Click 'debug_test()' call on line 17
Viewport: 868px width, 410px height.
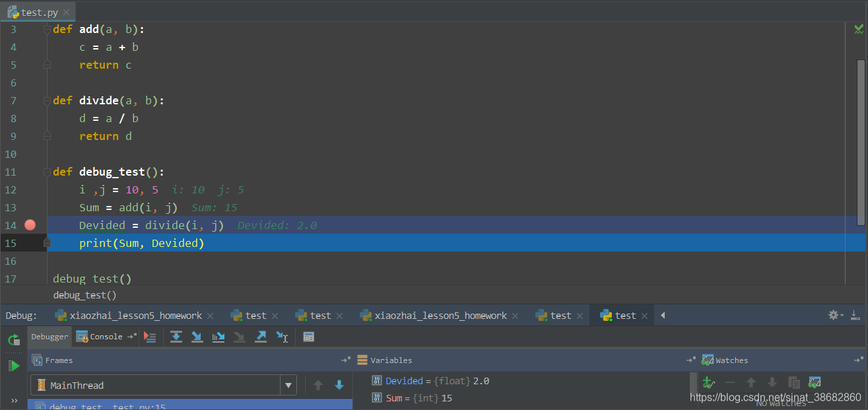(92, 279)
